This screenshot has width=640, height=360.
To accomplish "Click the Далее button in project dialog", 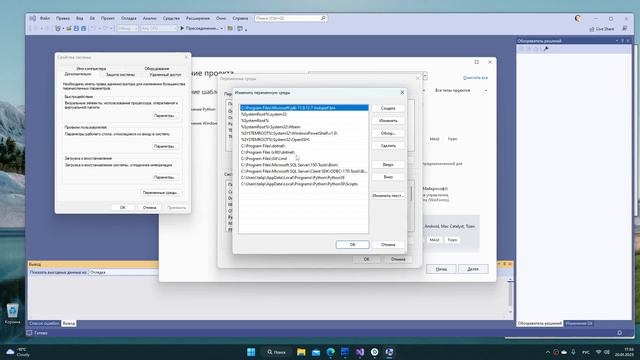I will [x=473, y=269].
